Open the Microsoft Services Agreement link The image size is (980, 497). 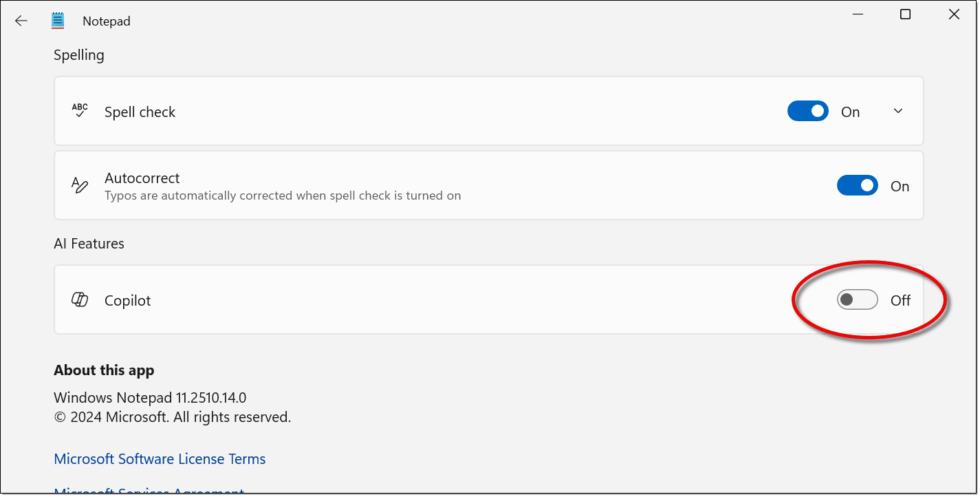pyautogui.click(x=149, y=491)
